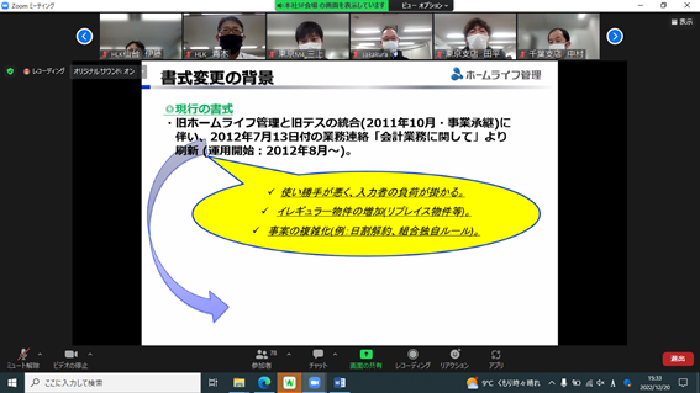Open the green W app on taskbar
700x393 pixels.
click(289, 383)
